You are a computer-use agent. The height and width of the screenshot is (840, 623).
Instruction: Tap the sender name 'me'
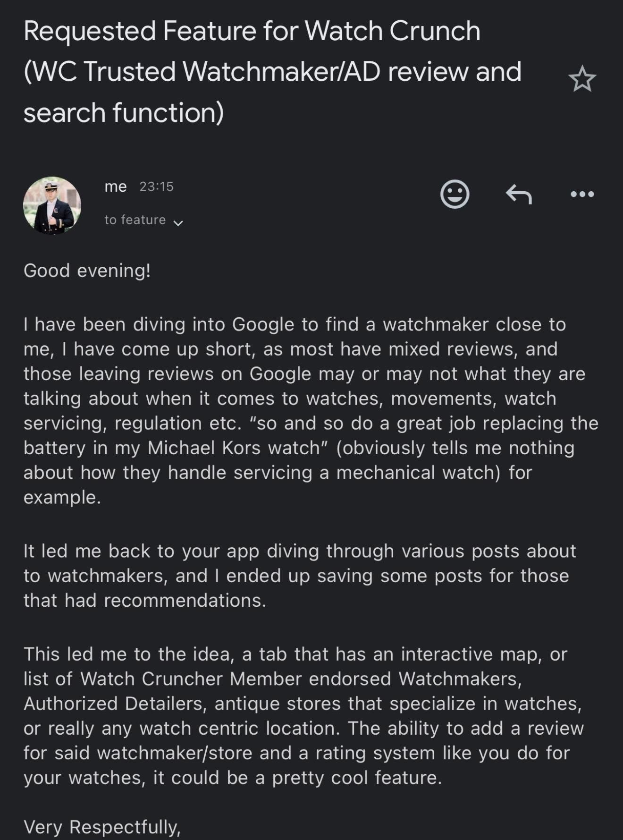115,187
